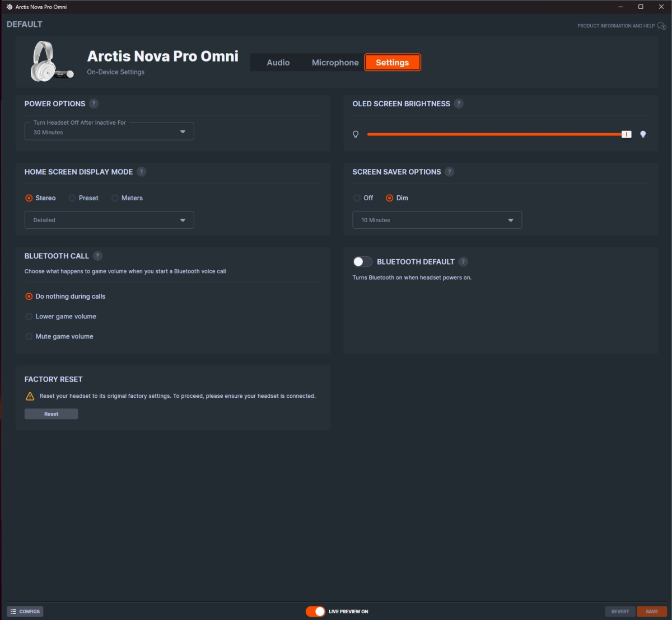Click 'Turns Bluetooth on when headset powers on' text
This screenshot has width=672, height=620.
tap(412, 278)
